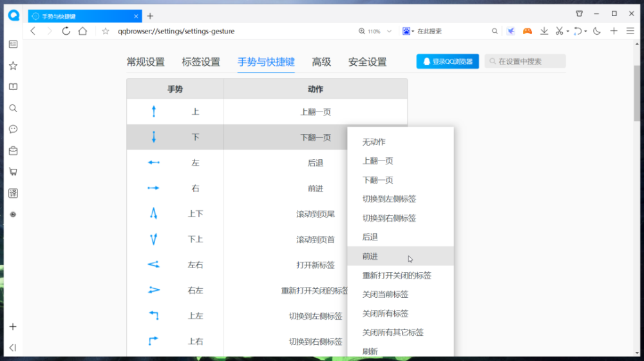Click the 登录QQ浏览器 button
This screenshot has width=644, height=361.
pyautogui.click(x=448, y=61)
